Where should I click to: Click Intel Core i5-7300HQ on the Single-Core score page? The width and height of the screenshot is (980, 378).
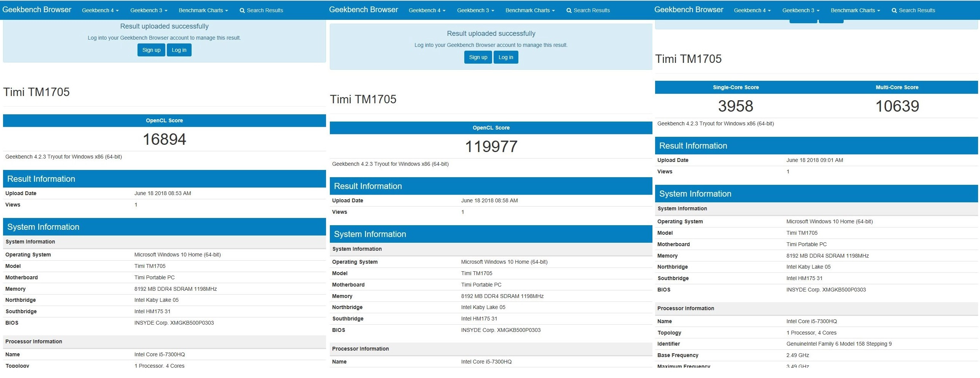pyautogui.click(x=812, y=321)
